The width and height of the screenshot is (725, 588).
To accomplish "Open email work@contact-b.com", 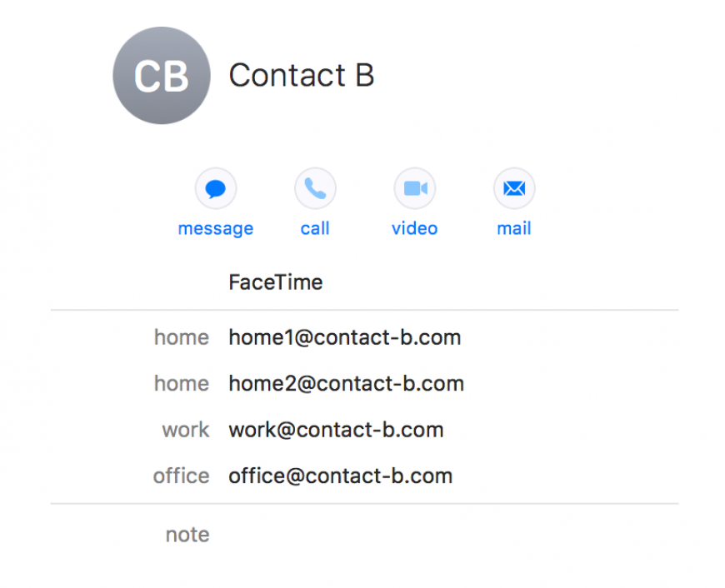I will tap(336, 430).
